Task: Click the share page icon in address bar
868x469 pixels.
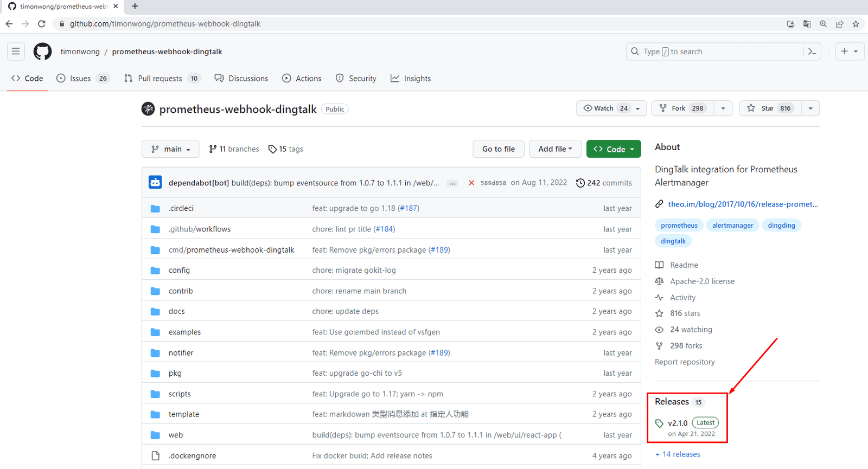Action: (840, 24)
